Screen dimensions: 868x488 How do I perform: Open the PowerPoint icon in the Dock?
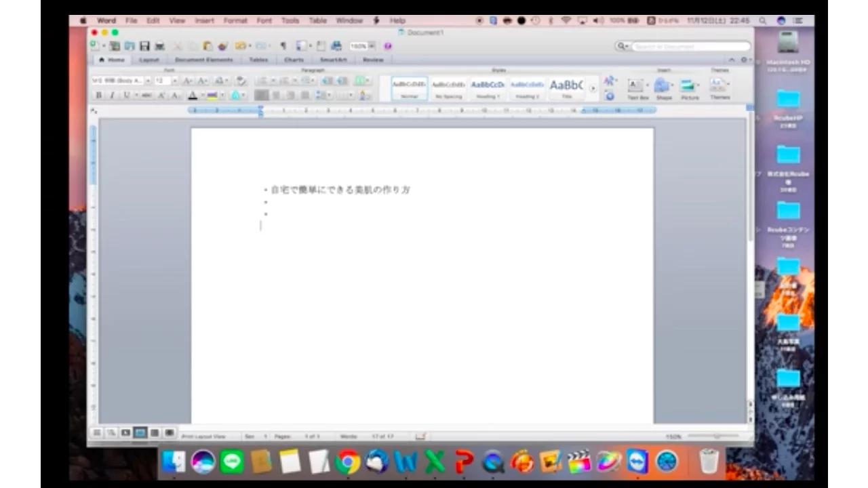pos(464,462)
